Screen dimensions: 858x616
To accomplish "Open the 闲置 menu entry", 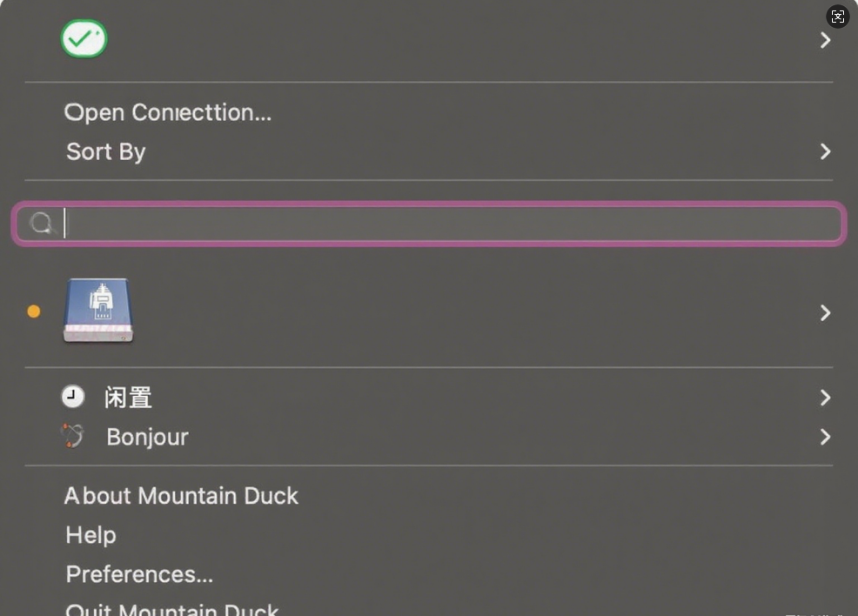I will pyautogui.click(x=129, y=398).
